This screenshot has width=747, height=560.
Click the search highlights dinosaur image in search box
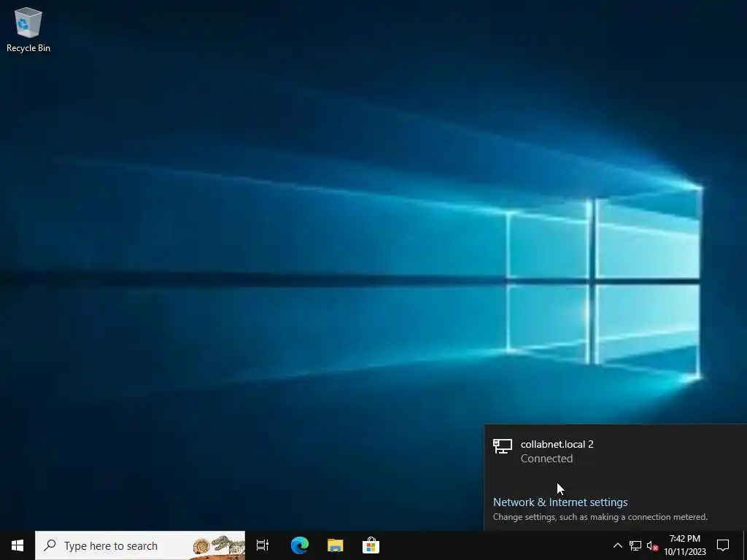[219, 545]
